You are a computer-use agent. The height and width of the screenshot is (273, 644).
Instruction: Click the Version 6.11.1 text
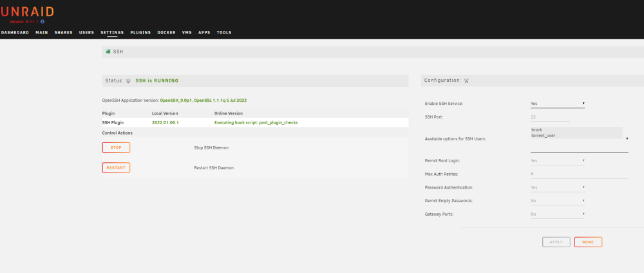click(x=23, y=22)
